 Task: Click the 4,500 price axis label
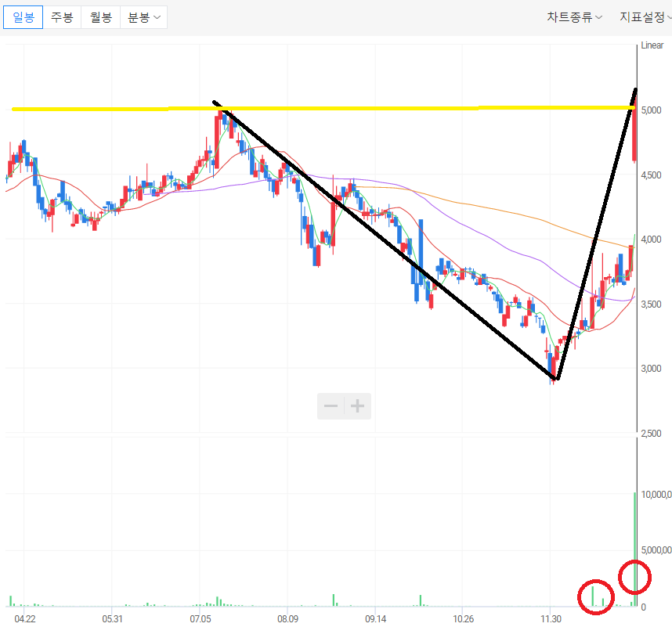651,175
